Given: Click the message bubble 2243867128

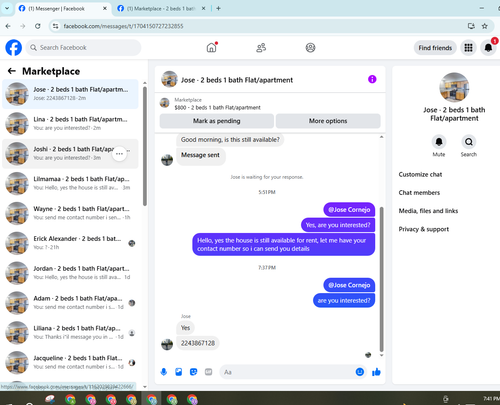Looking at the screenshot, I should pyautogui.click(x=198, y=343).
